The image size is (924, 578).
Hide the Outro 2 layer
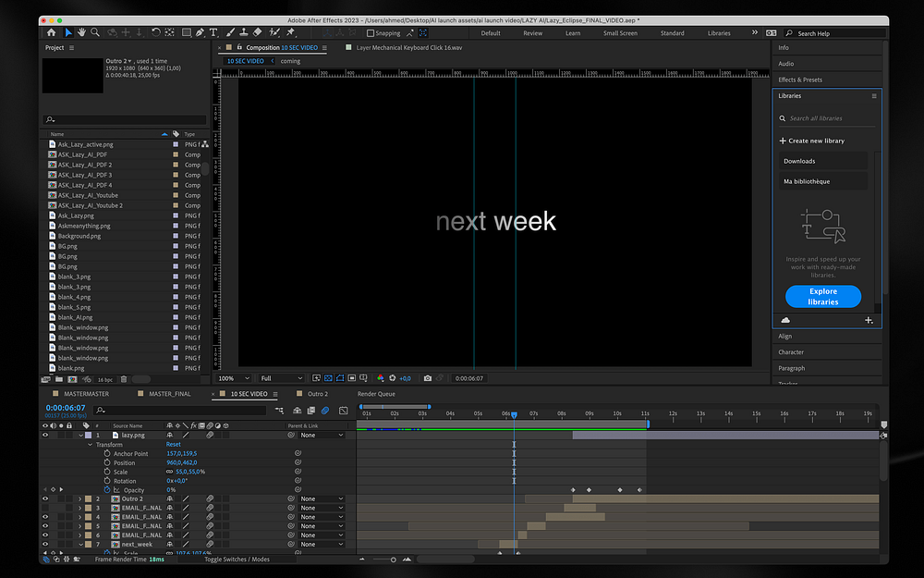pyautogui.click(x=45, y=499)
